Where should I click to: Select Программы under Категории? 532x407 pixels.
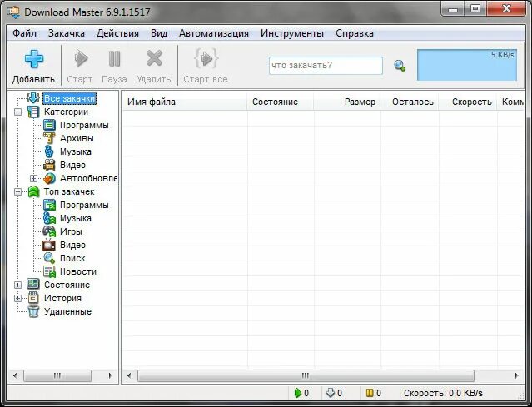(84, 125)
